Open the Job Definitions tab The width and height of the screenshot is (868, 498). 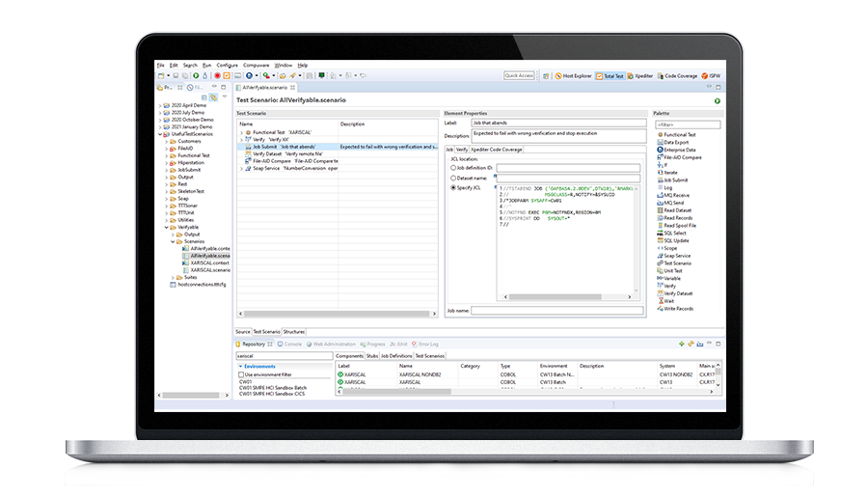(x=396, y=356)
